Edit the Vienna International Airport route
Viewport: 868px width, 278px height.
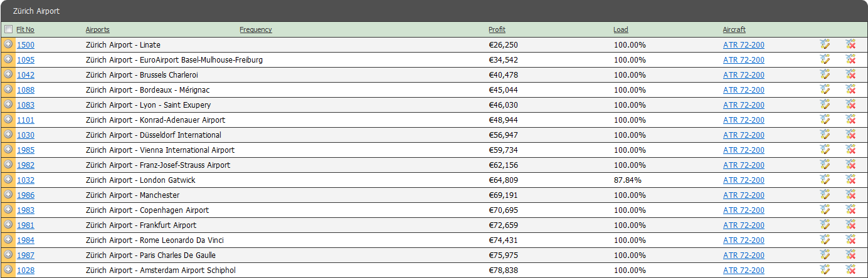825,149
